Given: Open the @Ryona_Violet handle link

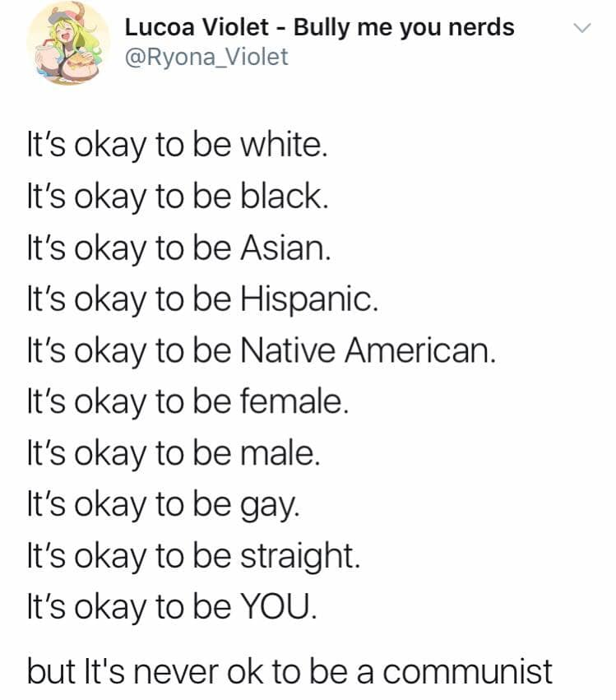Looking at the screenshot, I should [x=206, y=57].
